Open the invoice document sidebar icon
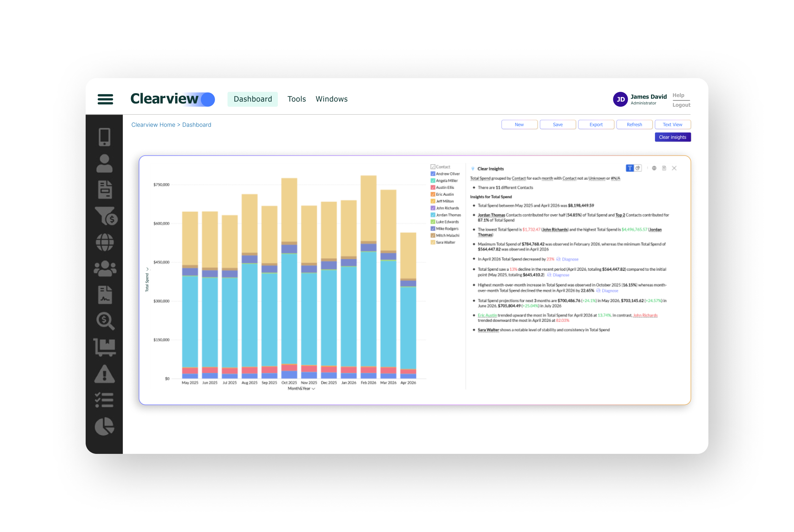This screenshot has width=794, height=532. tap(105, 190)
